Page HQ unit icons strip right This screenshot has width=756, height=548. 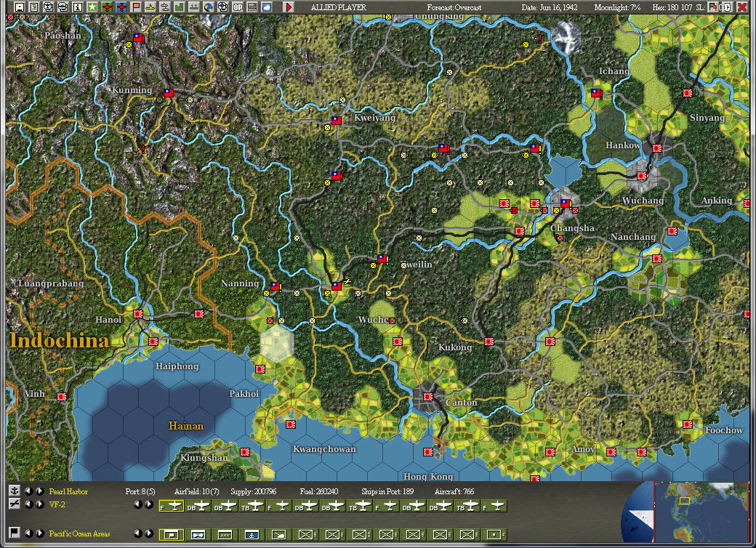[x=149, y=533]
